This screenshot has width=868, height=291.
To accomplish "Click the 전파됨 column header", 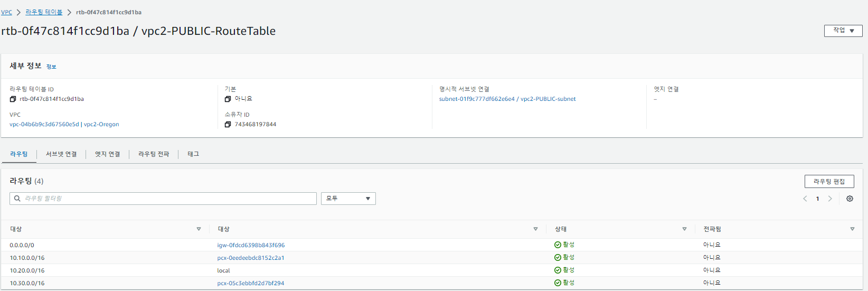I will click(x=712, y=229).
